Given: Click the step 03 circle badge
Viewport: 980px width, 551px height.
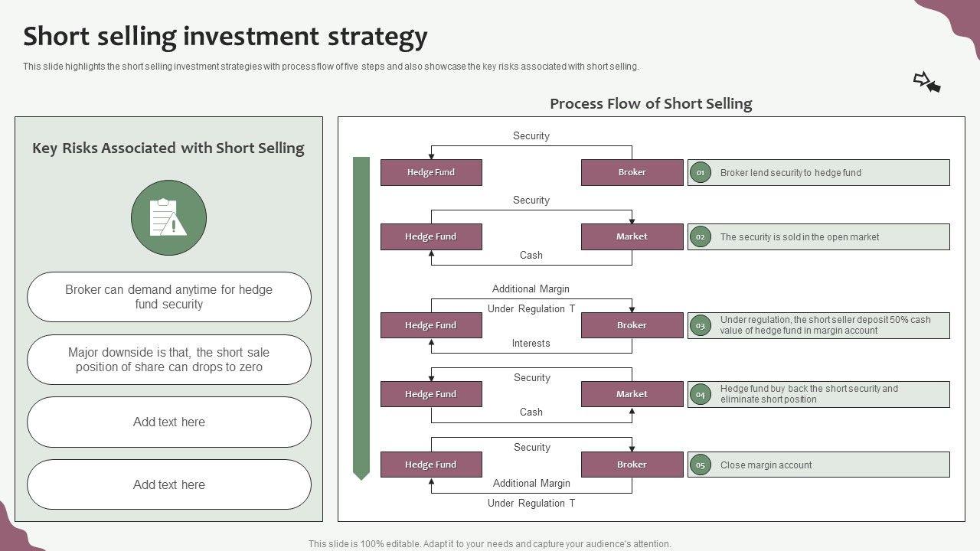Looking at the screenshot, I should pyautogui.click(x=700, y=325).
